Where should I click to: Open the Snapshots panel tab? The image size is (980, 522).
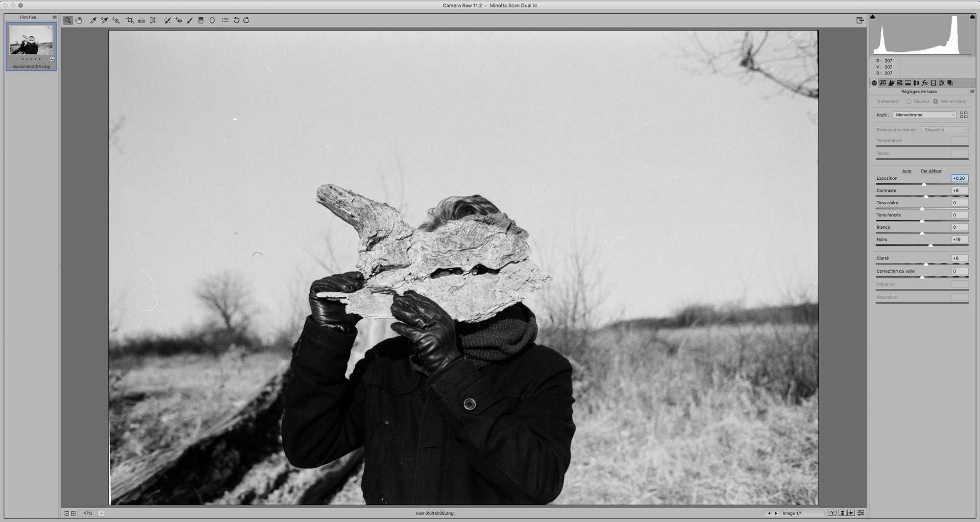point(950,83)
